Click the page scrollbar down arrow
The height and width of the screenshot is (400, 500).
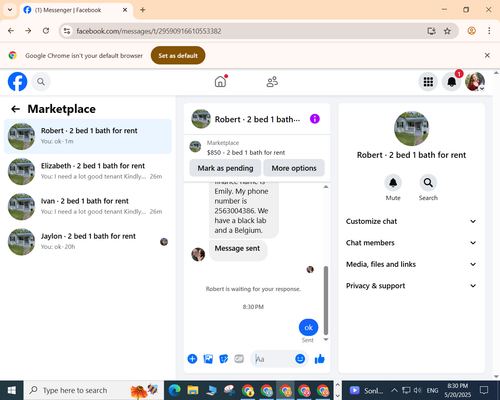coord(496,376)
